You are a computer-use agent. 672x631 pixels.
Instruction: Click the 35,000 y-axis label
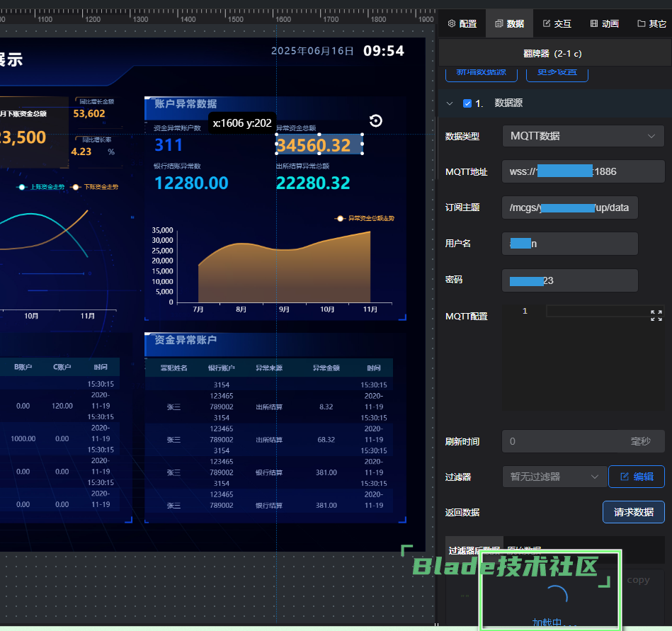click(x=162, y=230)
